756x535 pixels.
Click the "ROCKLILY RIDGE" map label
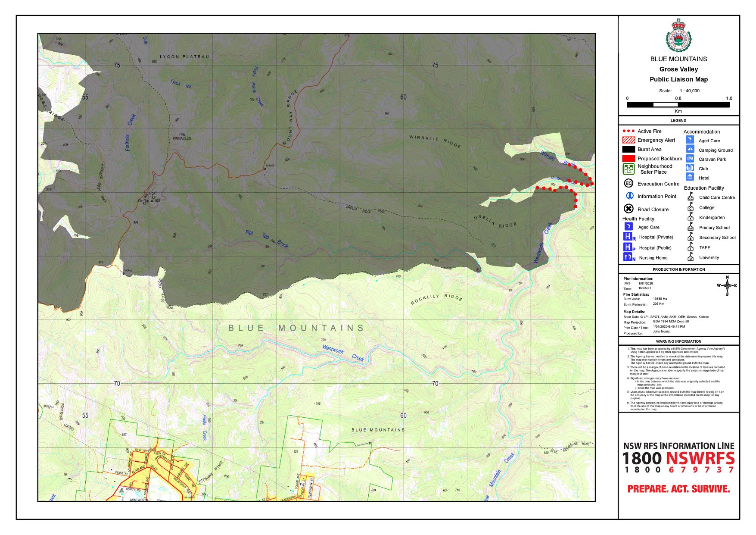click(436, 299)
